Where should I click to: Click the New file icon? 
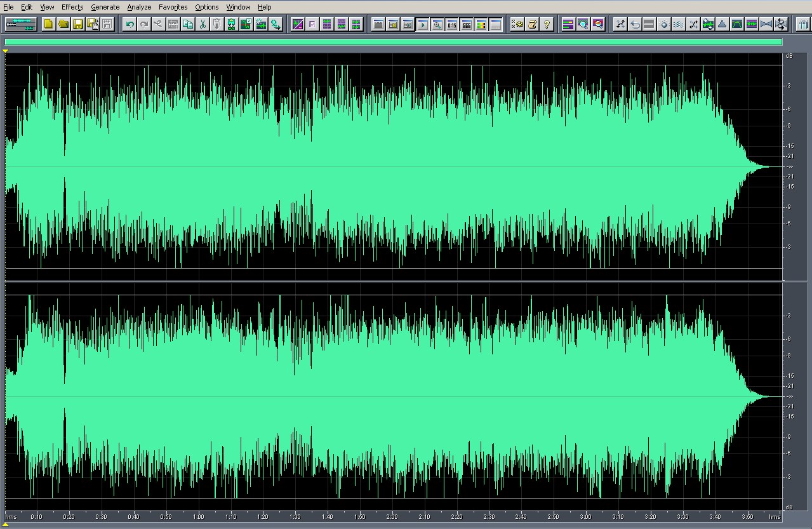click(x=48, y=24)
